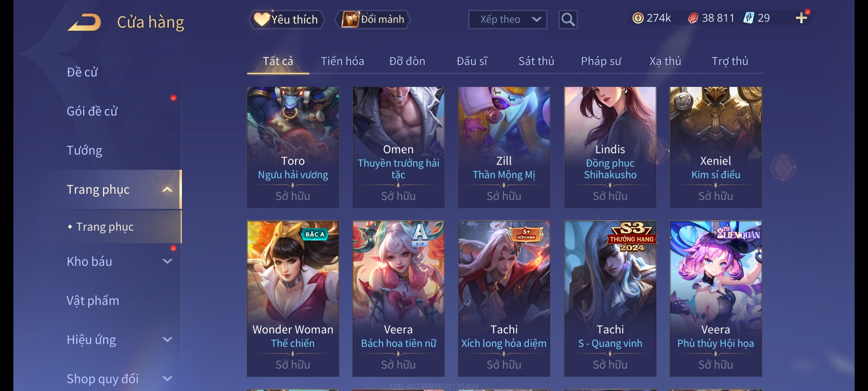Tap the plus icon to add currency
Screen dimensions: 868x391
click(x=801, y=18)
